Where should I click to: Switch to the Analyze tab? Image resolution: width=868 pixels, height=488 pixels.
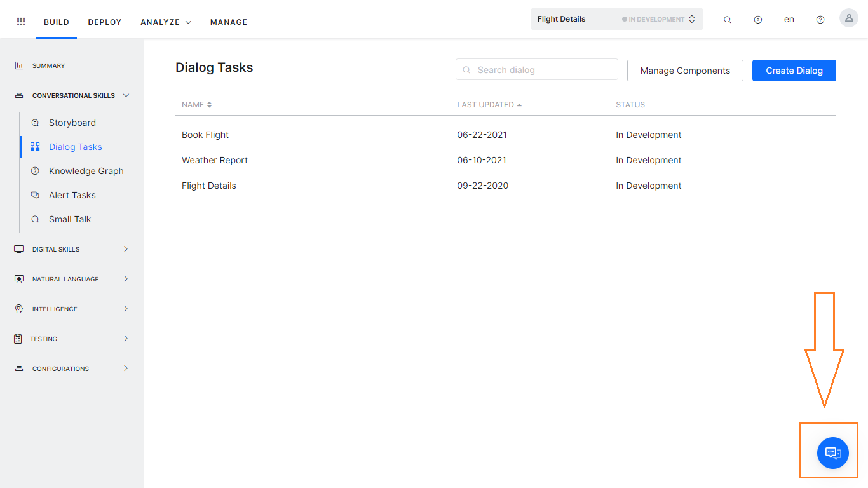point(160,22)
